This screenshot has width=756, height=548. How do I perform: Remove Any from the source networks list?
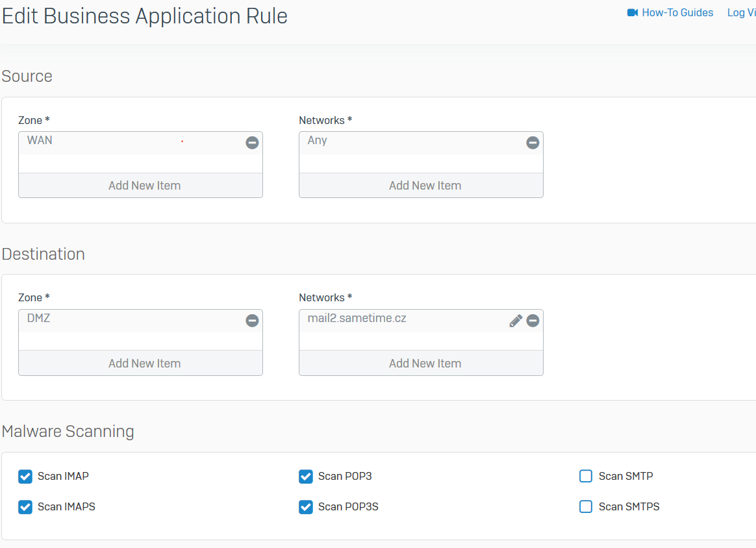point(533,143)
